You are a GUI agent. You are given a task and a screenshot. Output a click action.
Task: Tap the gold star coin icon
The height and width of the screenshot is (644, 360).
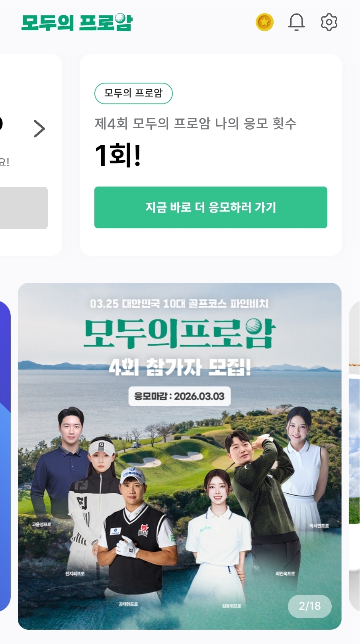pos(264,22)
